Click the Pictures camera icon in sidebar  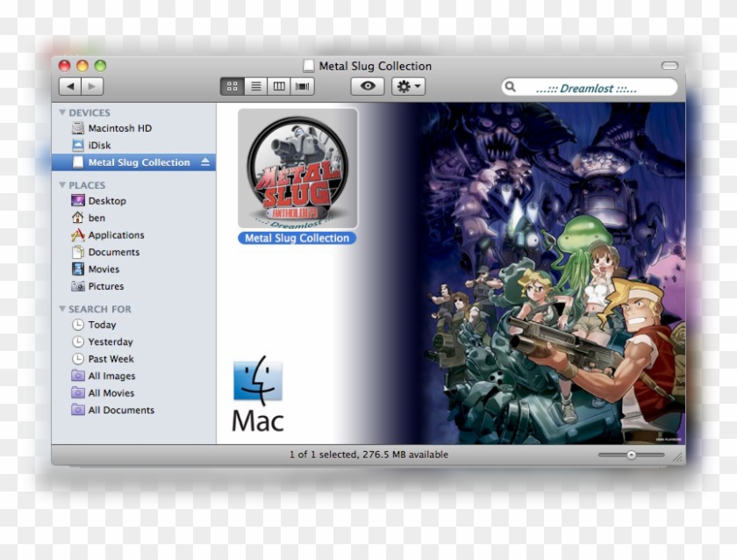[77, 286]
